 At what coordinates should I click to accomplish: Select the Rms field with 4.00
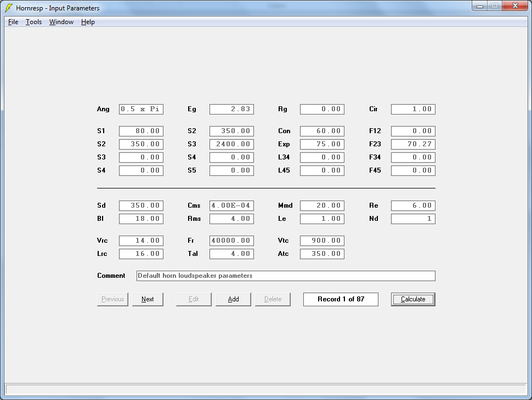point(232,219)
